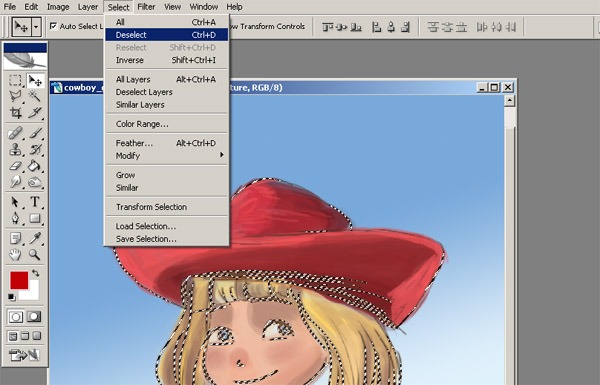Switch to Standard editing mode

click(16, 316)
